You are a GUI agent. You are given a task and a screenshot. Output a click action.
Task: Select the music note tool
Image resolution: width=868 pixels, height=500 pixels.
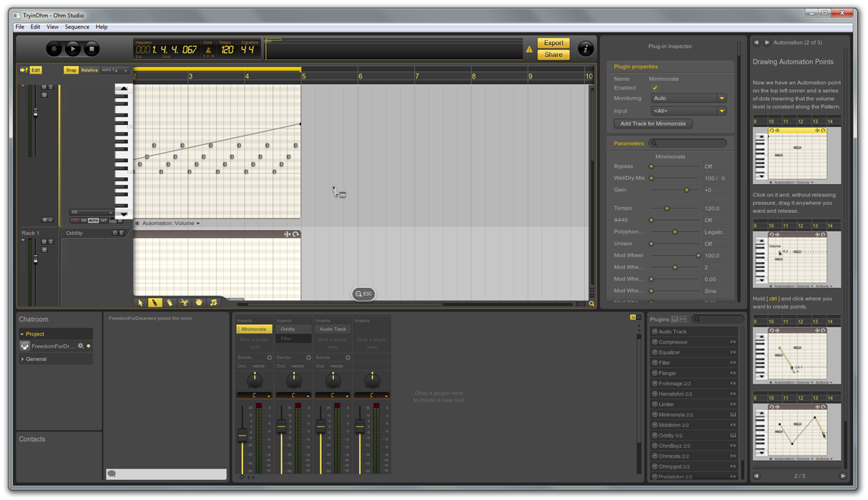coord(213,303)
